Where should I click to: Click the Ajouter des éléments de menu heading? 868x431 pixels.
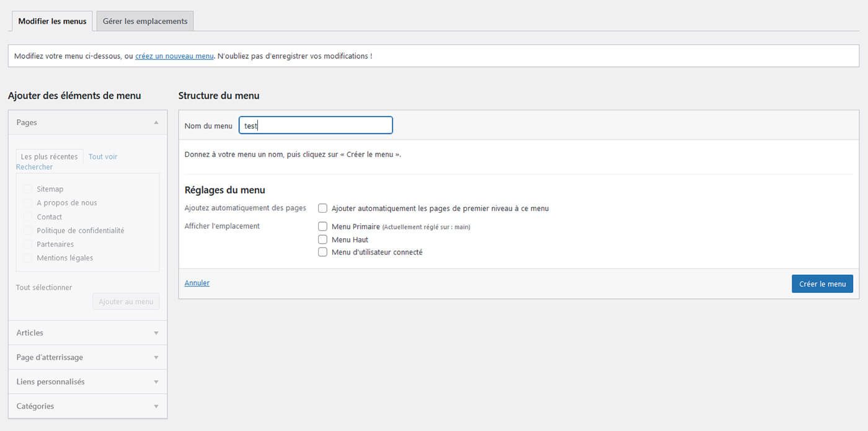[x=74, y=96]
